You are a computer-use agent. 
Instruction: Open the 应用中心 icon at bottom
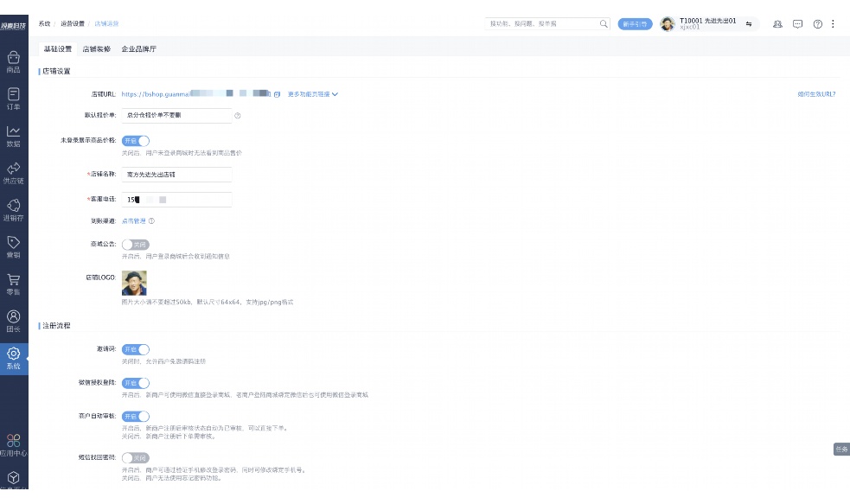point(13,443)
